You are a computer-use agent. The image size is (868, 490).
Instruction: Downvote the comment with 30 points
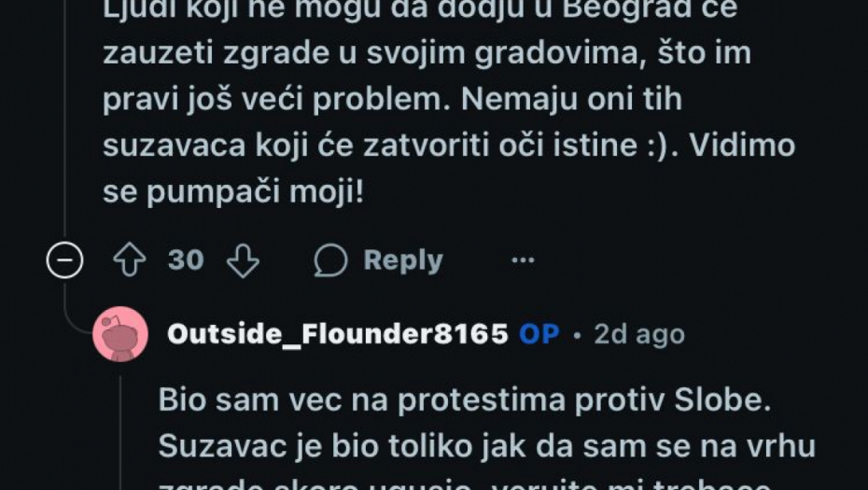(x=243, y=260)
